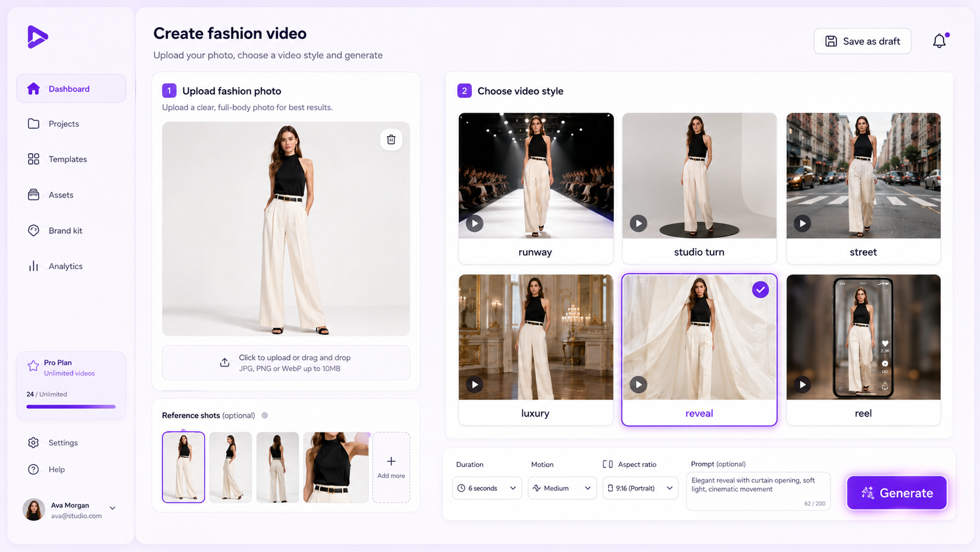Delete the uploaded photo with trash icon

[391, 140]
